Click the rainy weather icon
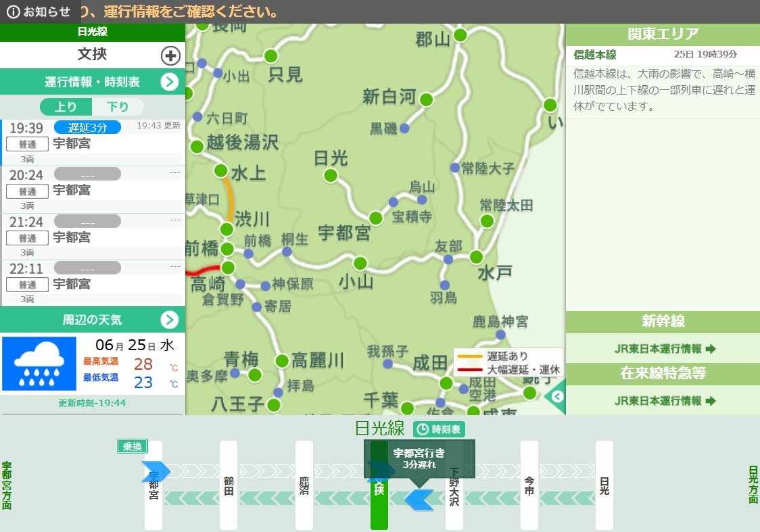Image resolution: width=760 pixels, height=532 pixels. (39, 364)
